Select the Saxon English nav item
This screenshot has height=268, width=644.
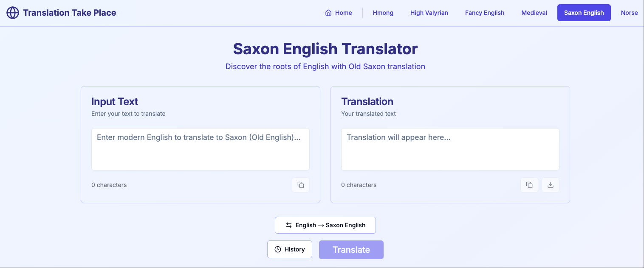pyautogui.click(x=584, y=12)
